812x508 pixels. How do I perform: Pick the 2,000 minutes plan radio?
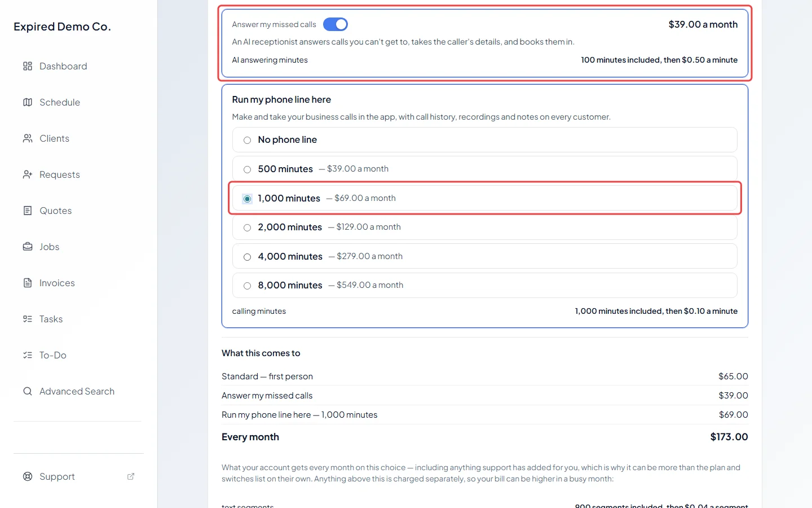[247, 227]
